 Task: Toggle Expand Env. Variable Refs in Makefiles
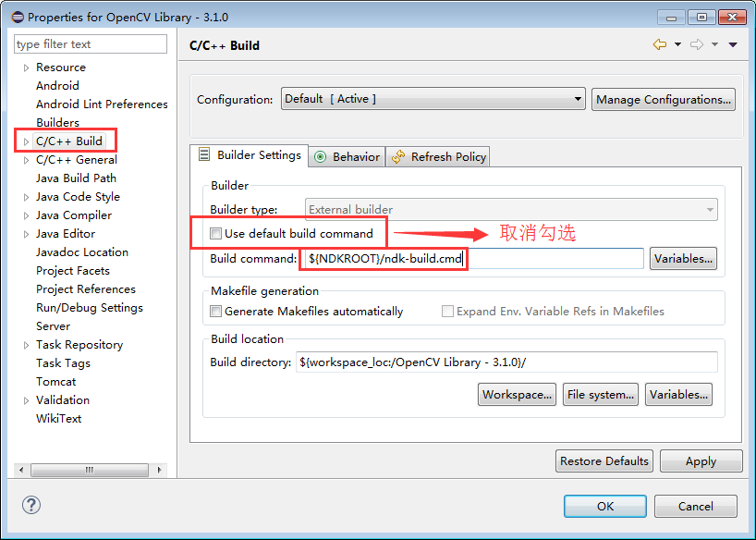coord(447,312)
